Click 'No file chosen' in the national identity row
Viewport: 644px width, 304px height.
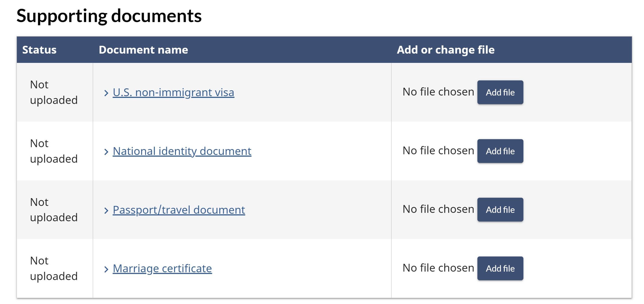coord(438,151)
